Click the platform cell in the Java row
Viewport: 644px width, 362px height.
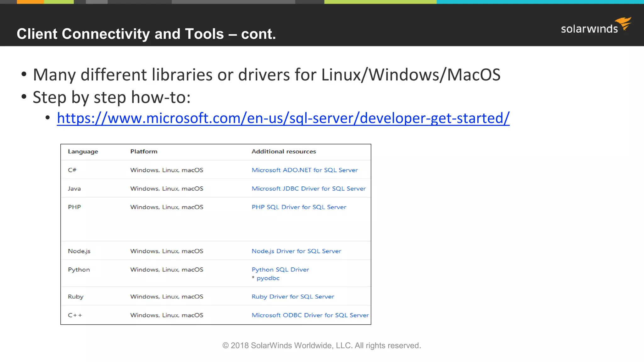tap(167, 189)
